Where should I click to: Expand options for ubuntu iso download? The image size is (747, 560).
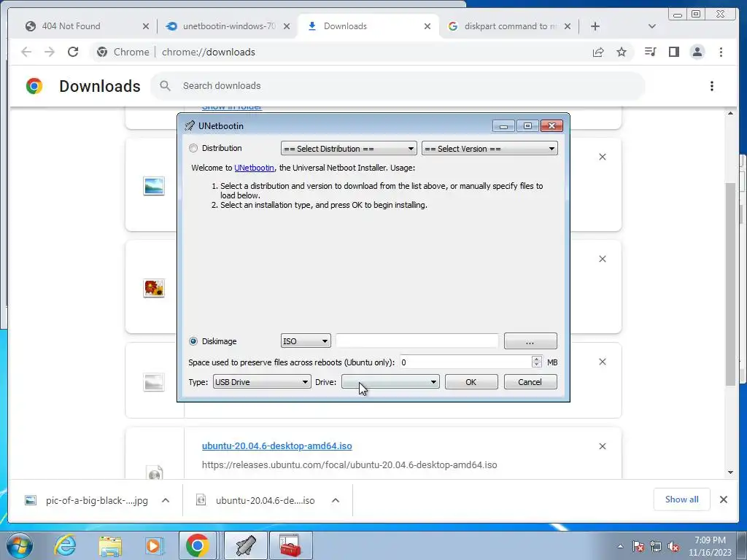coord(336,500)
